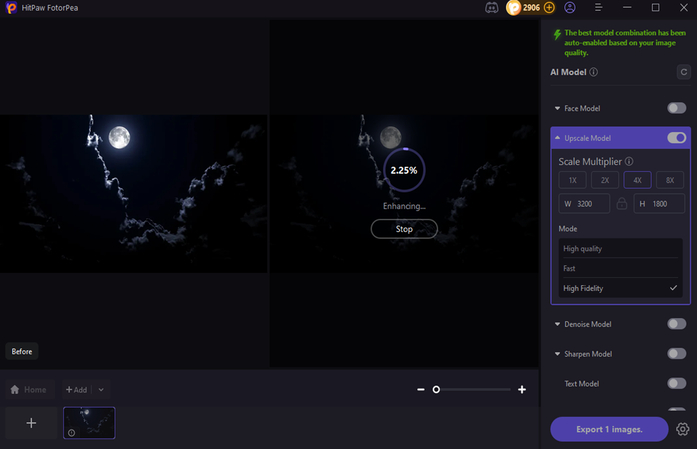
Task: Select Fast mode option
Action: click(x=621, y=268)
